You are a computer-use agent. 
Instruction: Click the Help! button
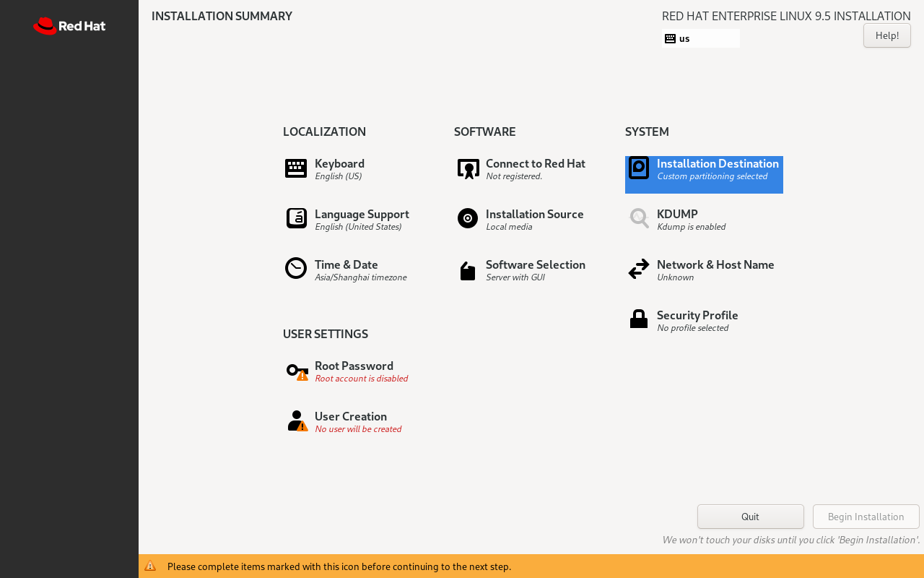pos(887,35)
